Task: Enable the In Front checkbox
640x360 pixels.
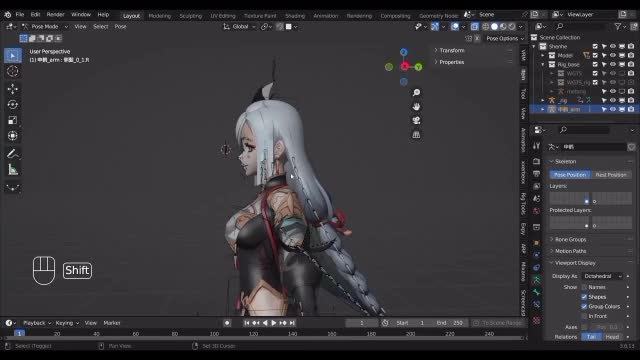Action: pyautogui.click(x=584, y=316)
